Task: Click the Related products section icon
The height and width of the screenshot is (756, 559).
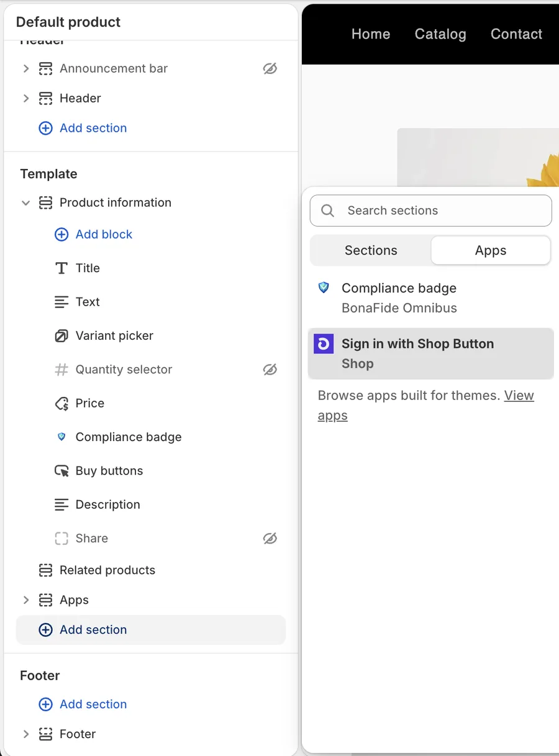Action: 45,570
